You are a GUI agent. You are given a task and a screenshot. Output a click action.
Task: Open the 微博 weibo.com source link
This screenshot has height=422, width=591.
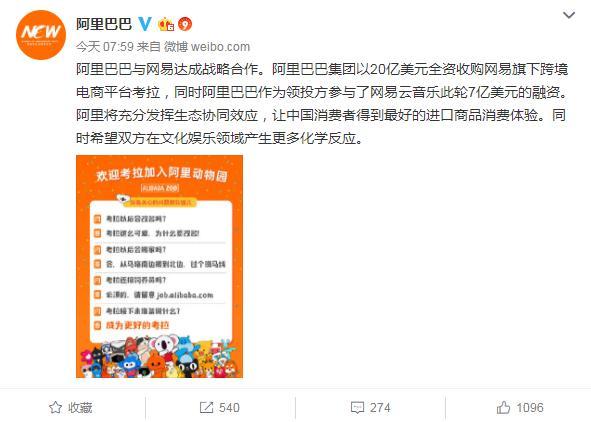coord(207,47)
